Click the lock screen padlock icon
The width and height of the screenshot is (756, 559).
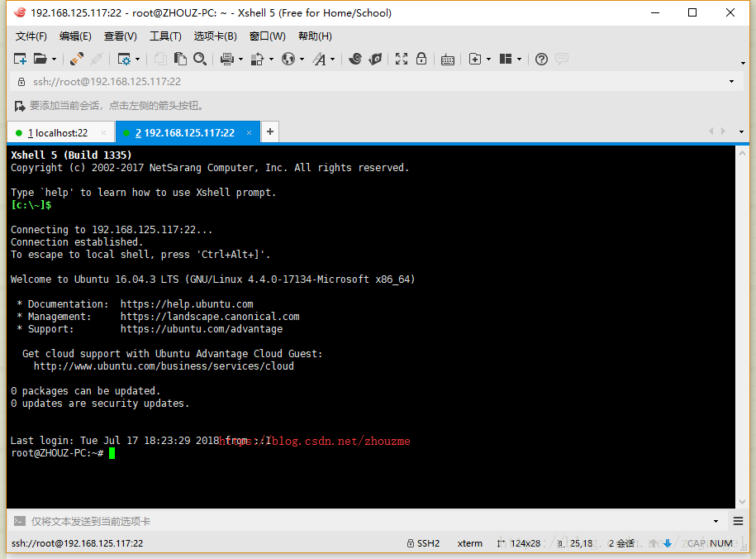tap(421, 59)
